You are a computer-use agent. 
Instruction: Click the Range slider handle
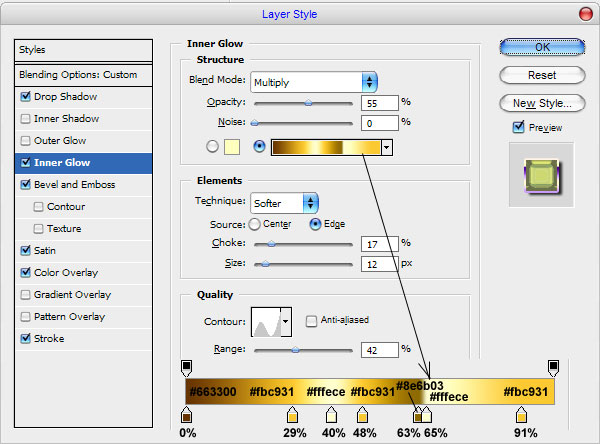click(295, 349)
